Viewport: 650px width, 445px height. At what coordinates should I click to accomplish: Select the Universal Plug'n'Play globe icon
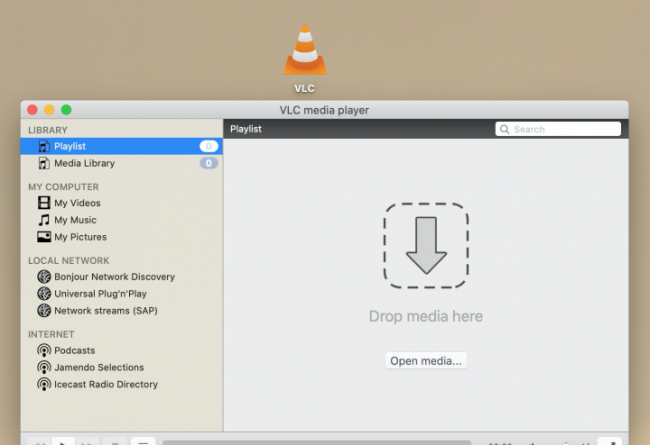tap(44, 293)
